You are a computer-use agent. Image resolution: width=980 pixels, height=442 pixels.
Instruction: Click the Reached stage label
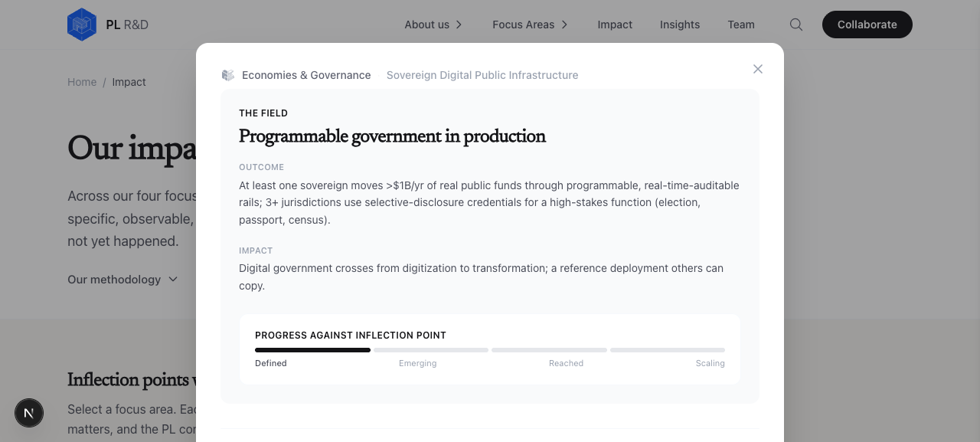click(566, 363)
